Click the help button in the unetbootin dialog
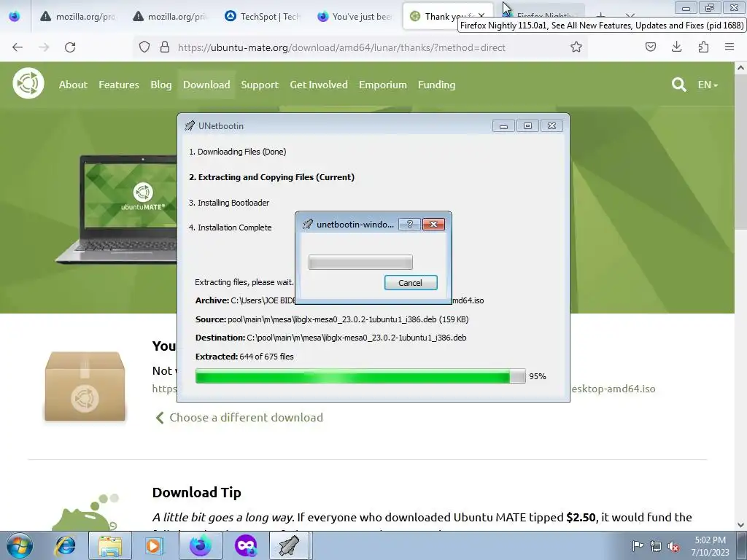Viewport: 747px width, 560px height. pyautogui.click(x=410, y=225)
